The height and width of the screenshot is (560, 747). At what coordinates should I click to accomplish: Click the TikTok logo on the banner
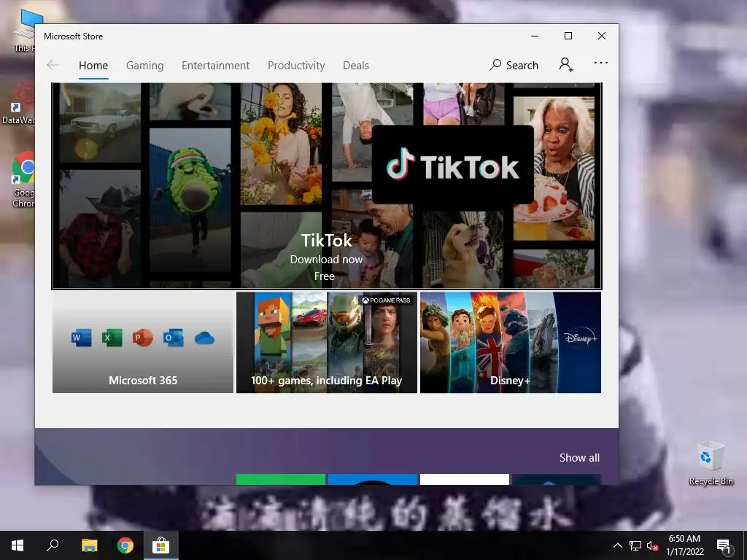[x=452, y=165]
